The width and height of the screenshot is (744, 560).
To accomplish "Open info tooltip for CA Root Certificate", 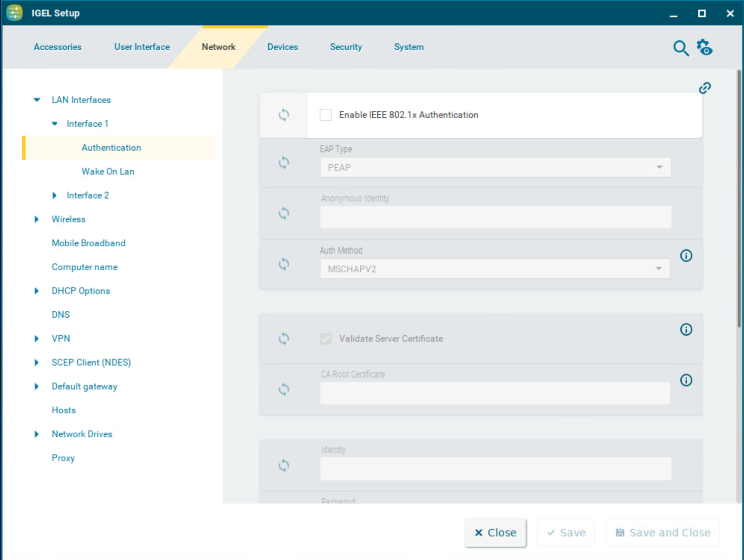I will pyautogui.click(x=686, y=380).
